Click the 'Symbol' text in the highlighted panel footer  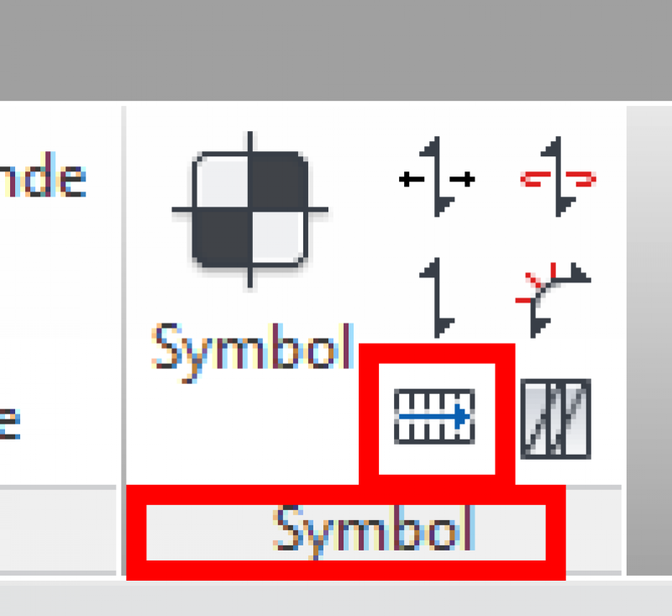374,533
